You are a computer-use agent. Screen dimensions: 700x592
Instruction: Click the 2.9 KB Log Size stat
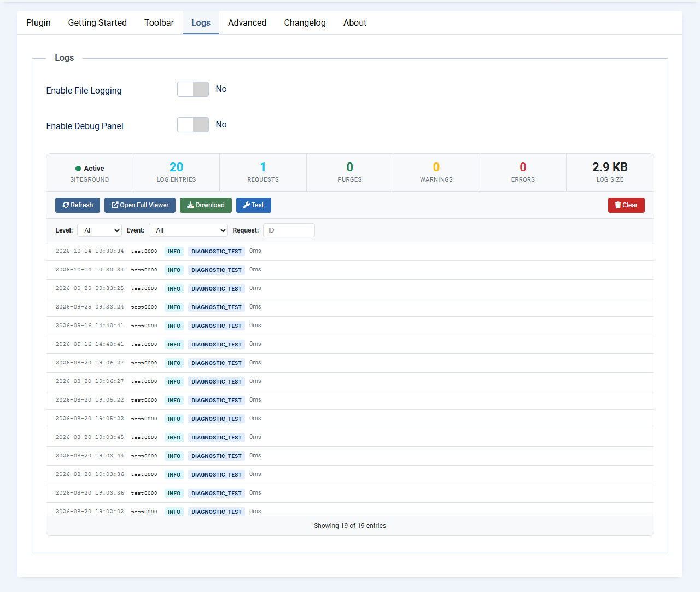click(610, 172)
